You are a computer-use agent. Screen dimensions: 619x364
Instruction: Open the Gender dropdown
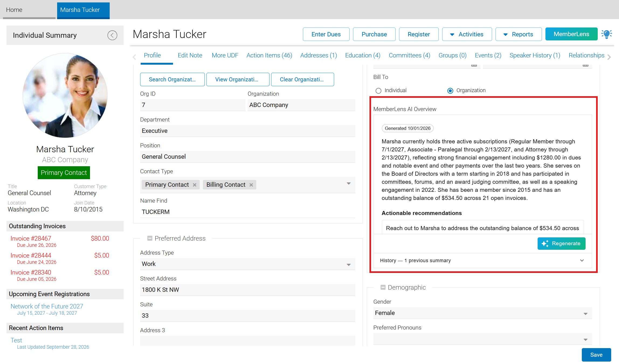[x=585, y=314]
